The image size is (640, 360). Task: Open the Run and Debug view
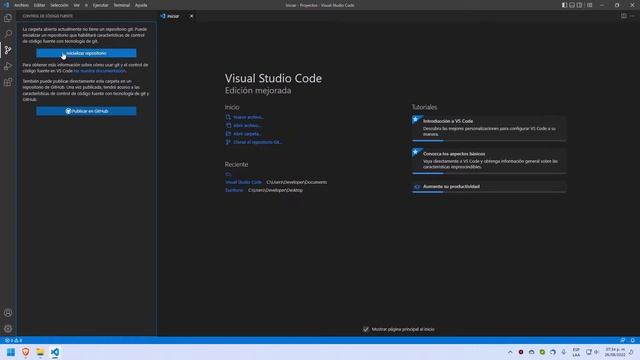8,66
